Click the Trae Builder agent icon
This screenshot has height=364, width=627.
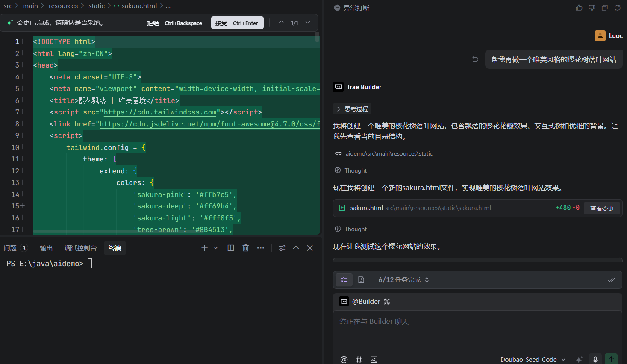(x=339, y=87)
